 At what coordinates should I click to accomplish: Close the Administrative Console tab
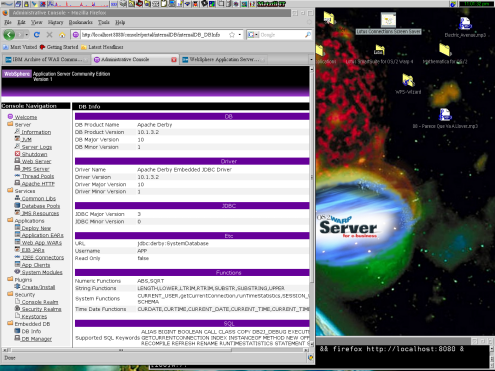click(x=174, y=60)
